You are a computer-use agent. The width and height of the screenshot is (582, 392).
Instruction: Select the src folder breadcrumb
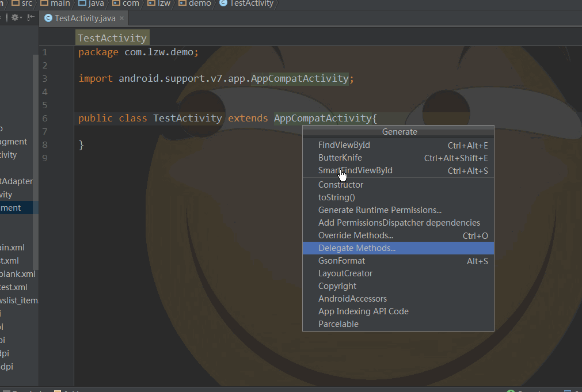coord(22,3)
